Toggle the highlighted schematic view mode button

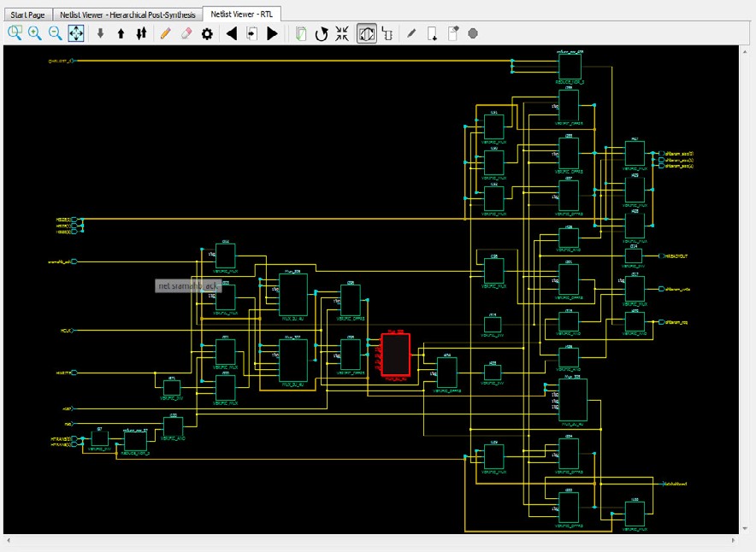point(366,33)
